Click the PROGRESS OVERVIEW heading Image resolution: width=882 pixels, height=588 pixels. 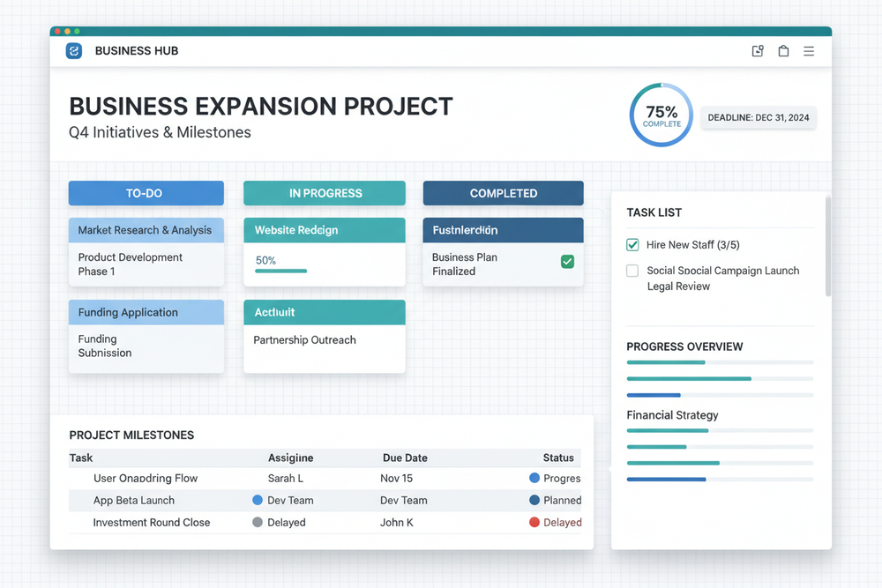[684, 346]
